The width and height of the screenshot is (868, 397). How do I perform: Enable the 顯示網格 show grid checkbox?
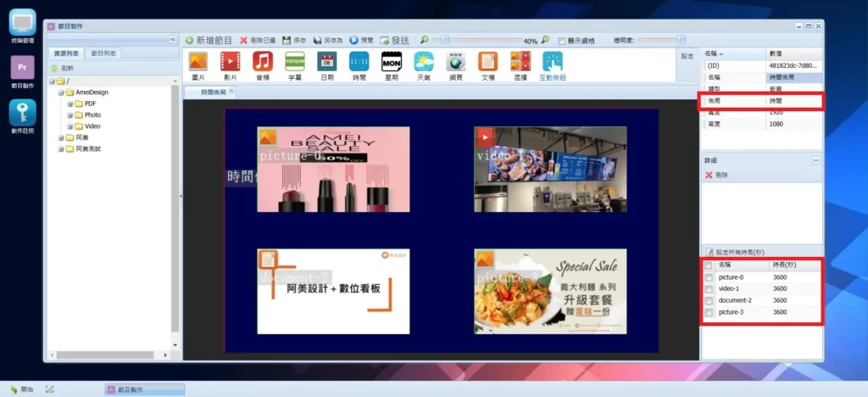tap(561, 41)
